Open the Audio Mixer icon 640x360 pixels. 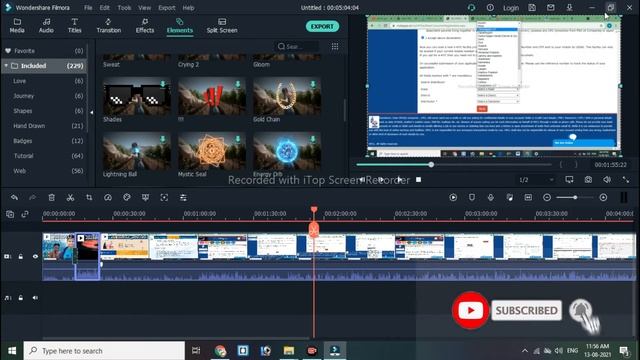[x=509, y=198]
